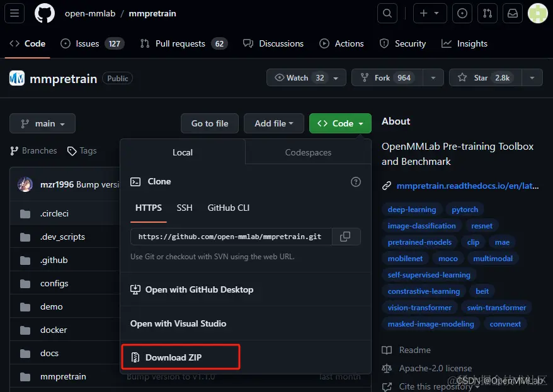Expand the Fork options arrow

click(x=433, y=77)
